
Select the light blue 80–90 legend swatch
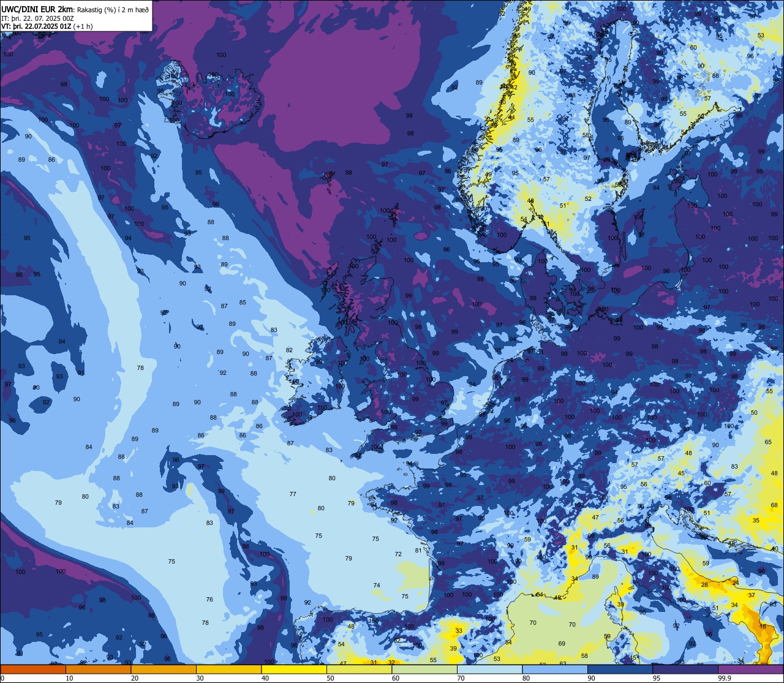coord(555,670)
